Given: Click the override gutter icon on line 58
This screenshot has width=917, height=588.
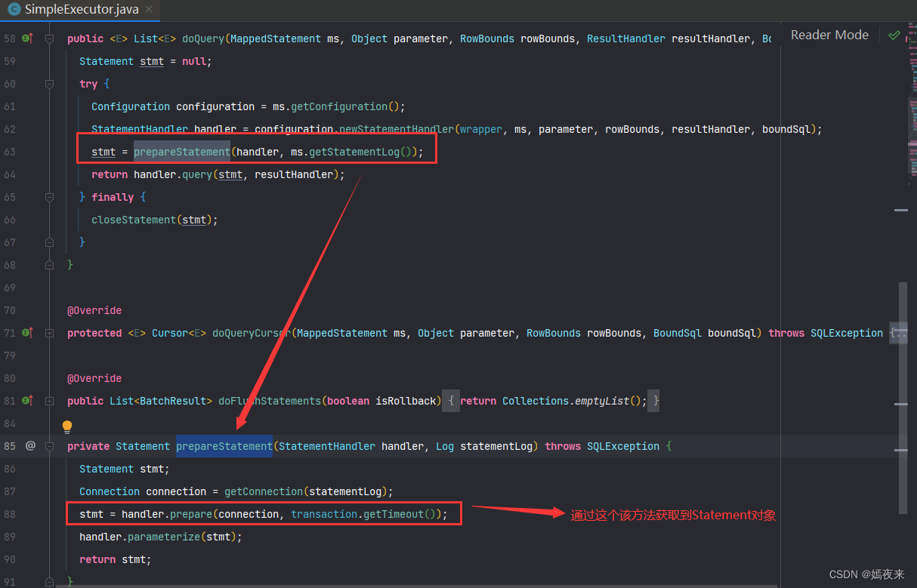Looking at the screenshot, I should tap(27, 38).
